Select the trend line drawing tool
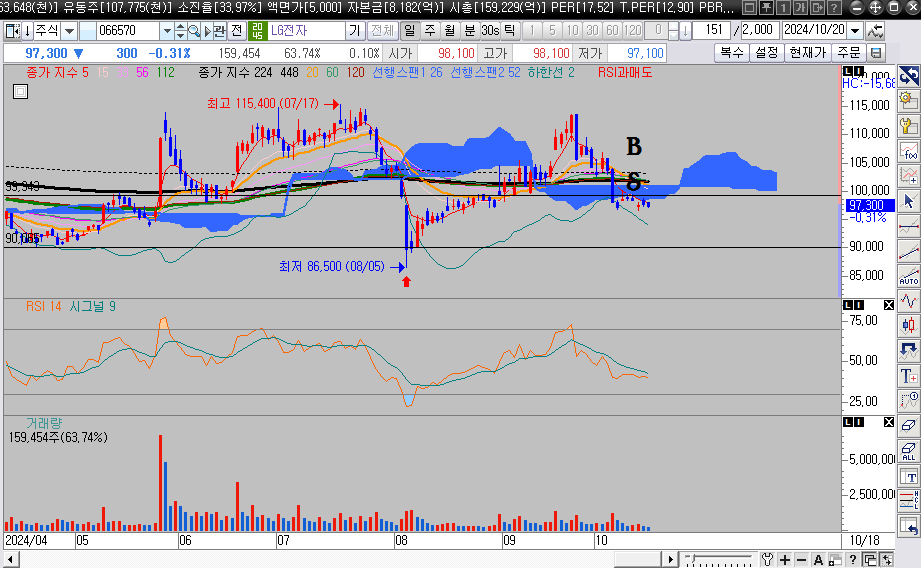 click(909, 251)
